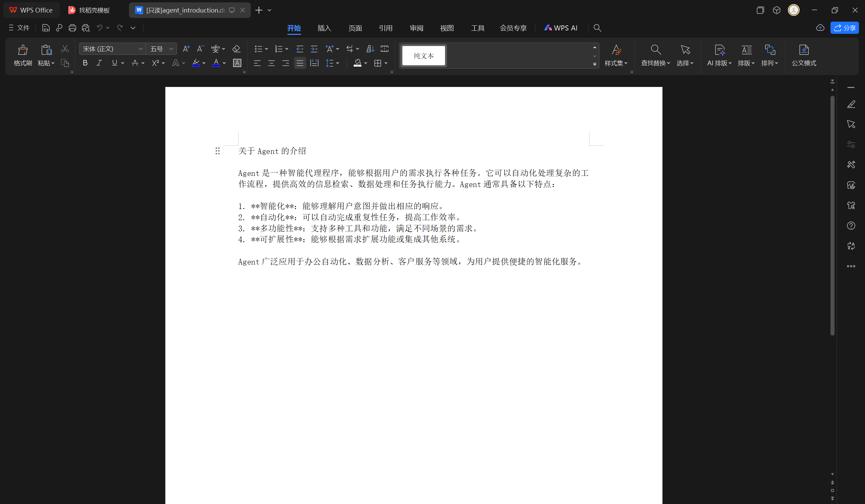The image size is (865, 504).
Task: Switch to the 插入 Insert tab
Action: [x=324, y=28]
